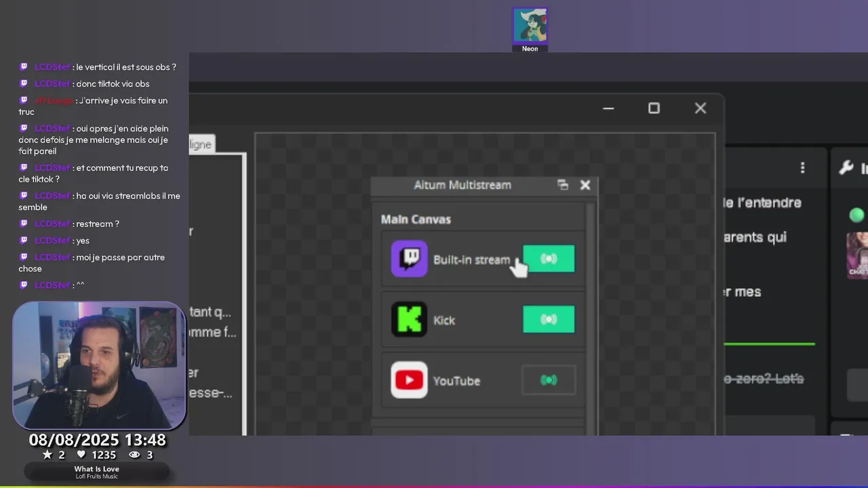Click the wrench tools icon

846,167
